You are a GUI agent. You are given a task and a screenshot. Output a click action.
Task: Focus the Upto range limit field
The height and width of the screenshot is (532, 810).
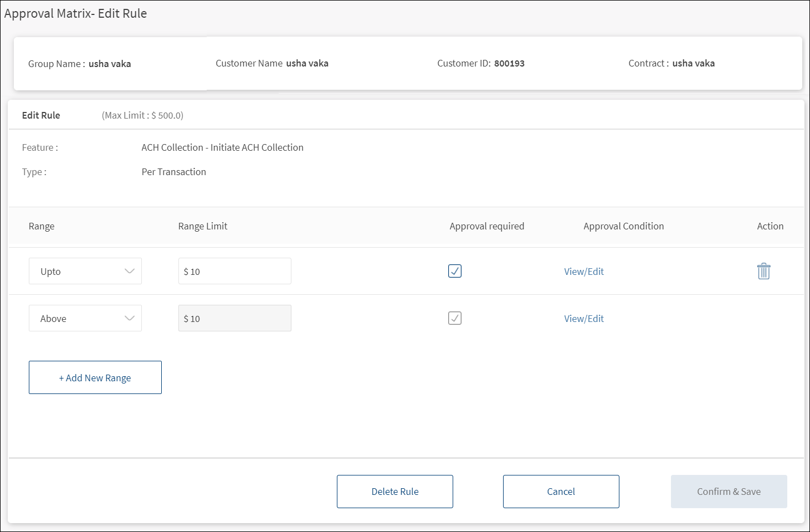click(235, 271)
